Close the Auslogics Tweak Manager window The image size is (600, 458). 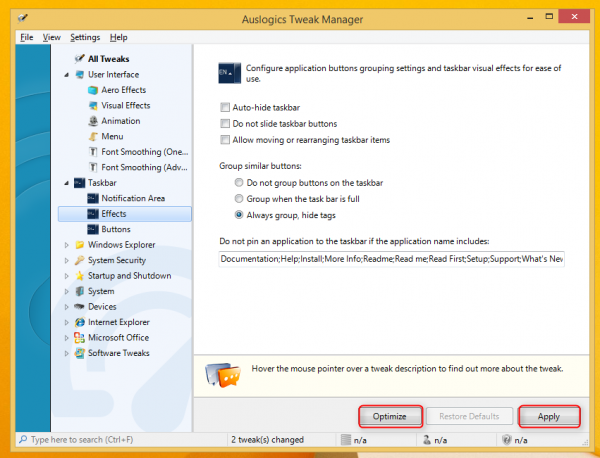pyautogui.click(x=574, y=16)
